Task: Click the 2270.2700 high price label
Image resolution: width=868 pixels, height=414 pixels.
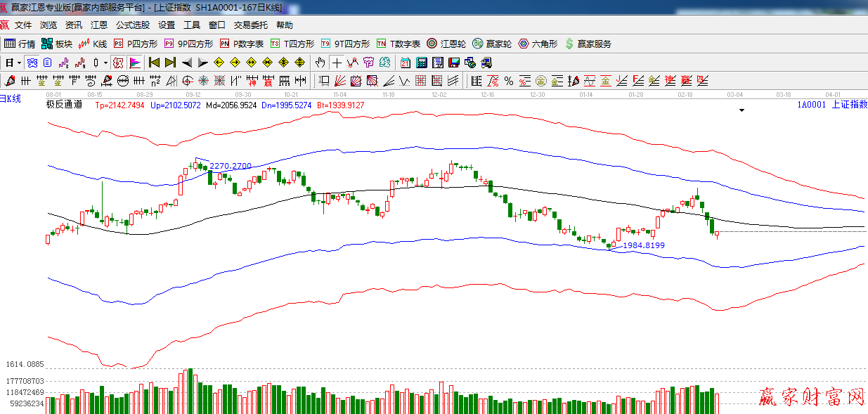Action: 231,166
